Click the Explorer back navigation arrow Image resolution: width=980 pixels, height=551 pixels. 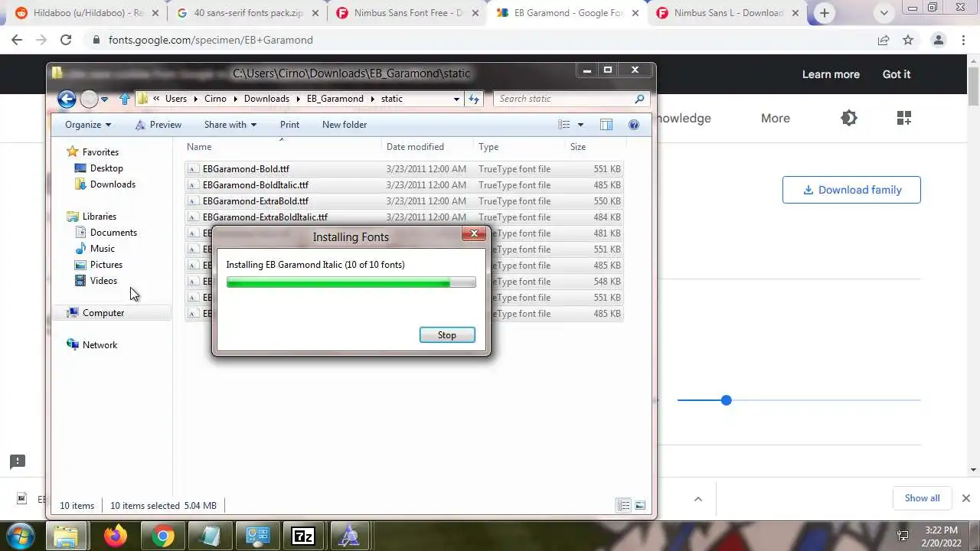pos(67,99)
